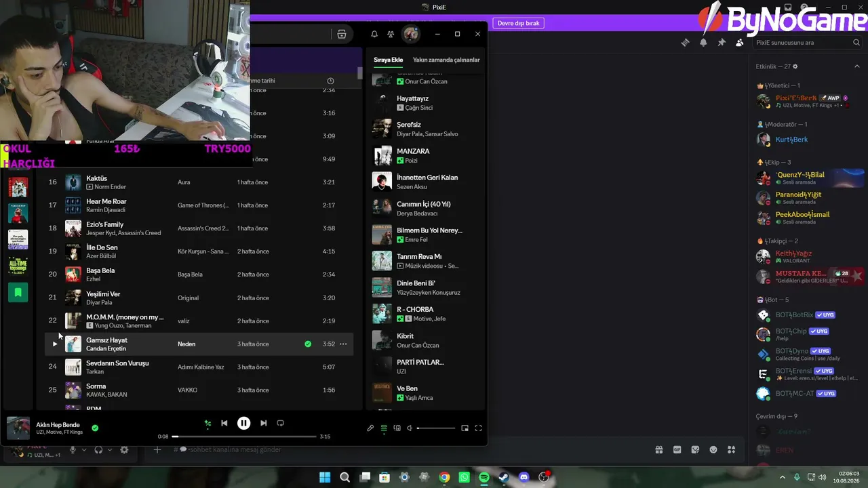Select the Kaktüs track title
This screenshot has height=488, width=868.
point(96,178)
